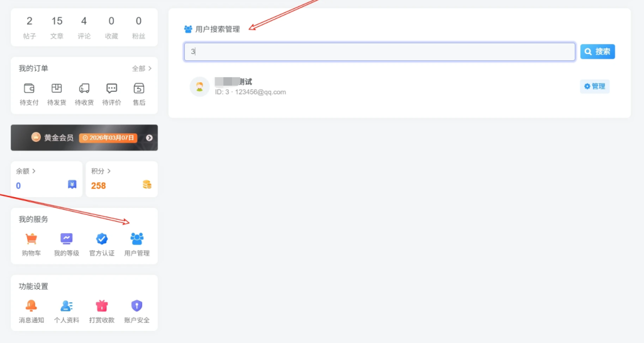Click the gold member crown icon
Image resolution: width=644 pixels, height=343 pixels.
coord(36,137)
